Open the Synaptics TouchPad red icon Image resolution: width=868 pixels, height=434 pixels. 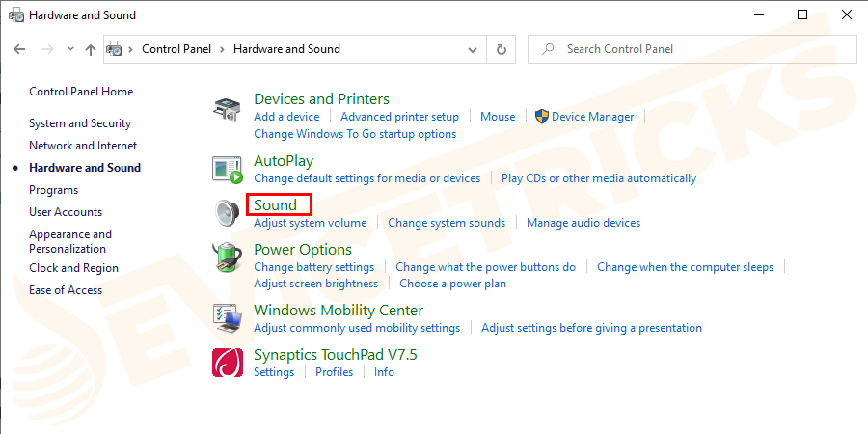(x=227, y=363)
